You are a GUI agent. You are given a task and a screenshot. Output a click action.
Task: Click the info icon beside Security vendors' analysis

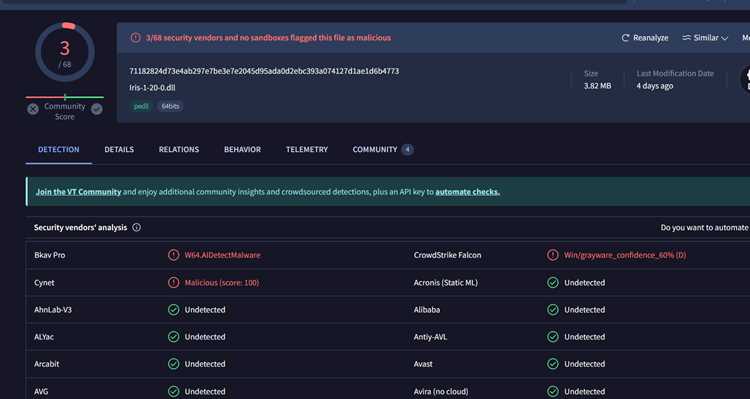(136, 228)
